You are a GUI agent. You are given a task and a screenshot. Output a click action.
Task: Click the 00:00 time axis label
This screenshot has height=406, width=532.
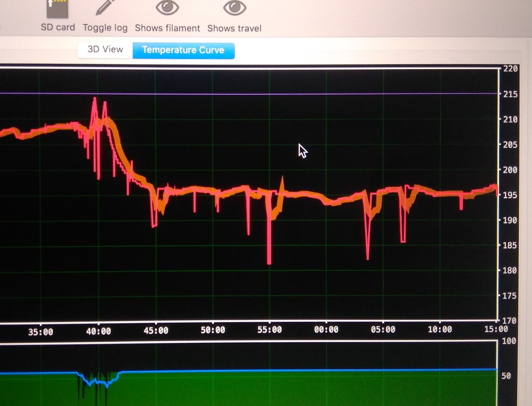326,330
